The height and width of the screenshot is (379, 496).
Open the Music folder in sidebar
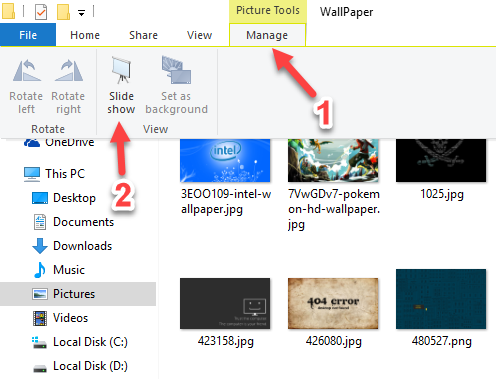click(x=59, y=270)
